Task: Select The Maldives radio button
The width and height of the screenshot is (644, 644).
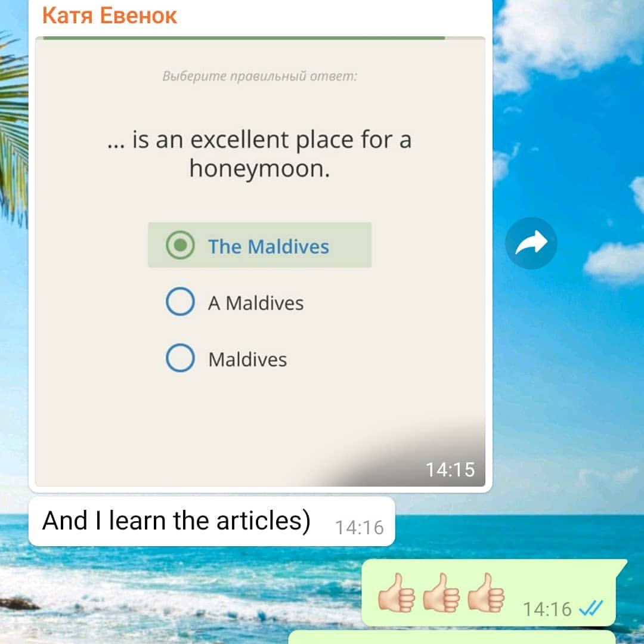Action: (180, 245)
